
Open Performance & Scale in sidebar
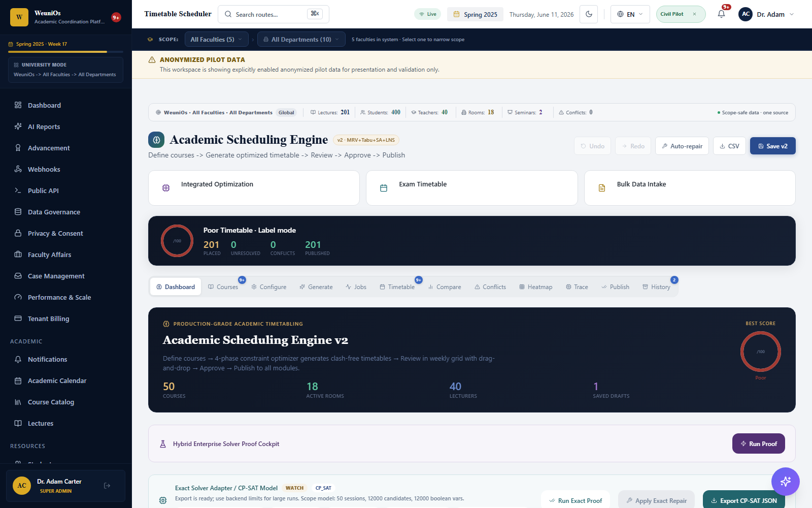(x=66, y=297)
